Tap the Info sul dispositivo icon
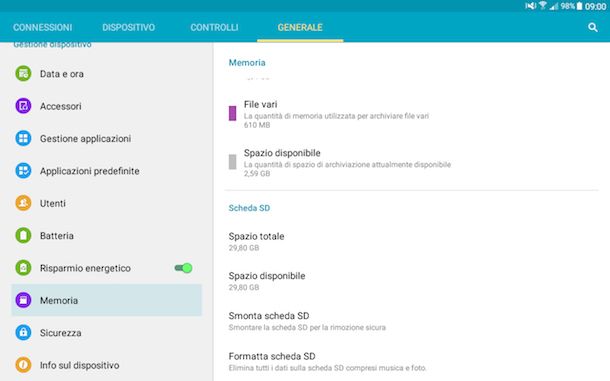610x381 pixels. (23, 365)
